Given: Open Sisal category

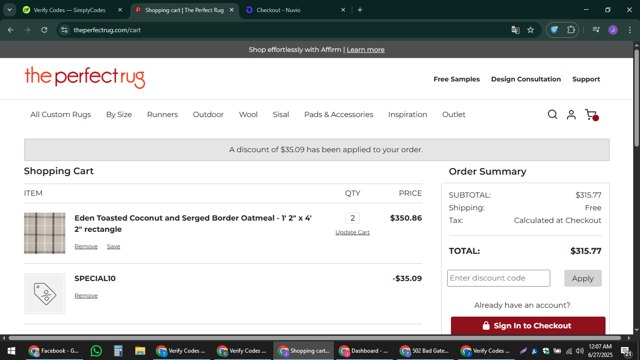Looking at the screenshot, I should [x=281, y=115].
